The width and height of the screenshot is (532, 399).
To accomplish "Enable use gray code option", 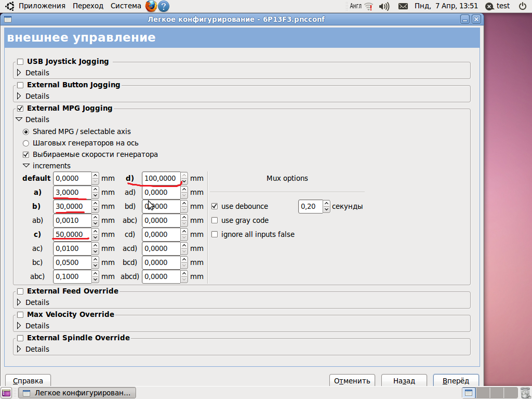I will click(215, 220).
